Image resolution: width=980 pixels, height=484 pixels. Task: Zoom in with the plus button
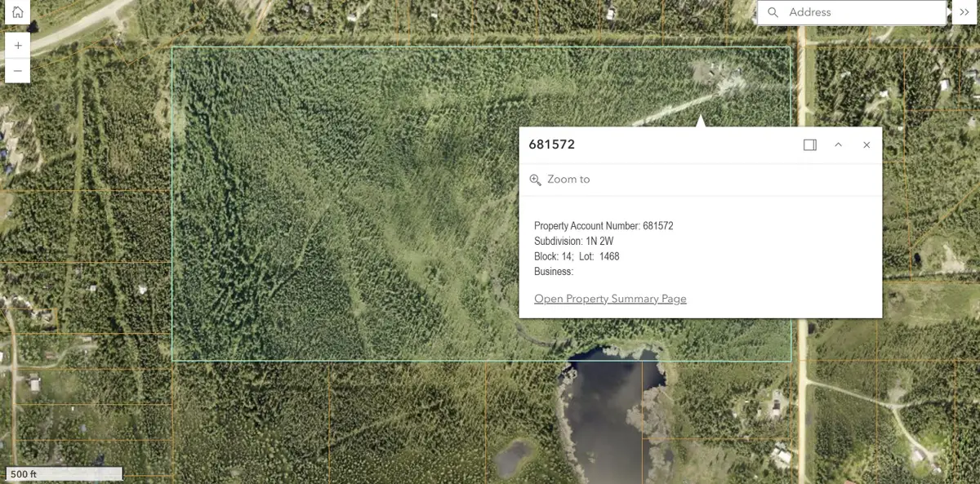[17, 46]
